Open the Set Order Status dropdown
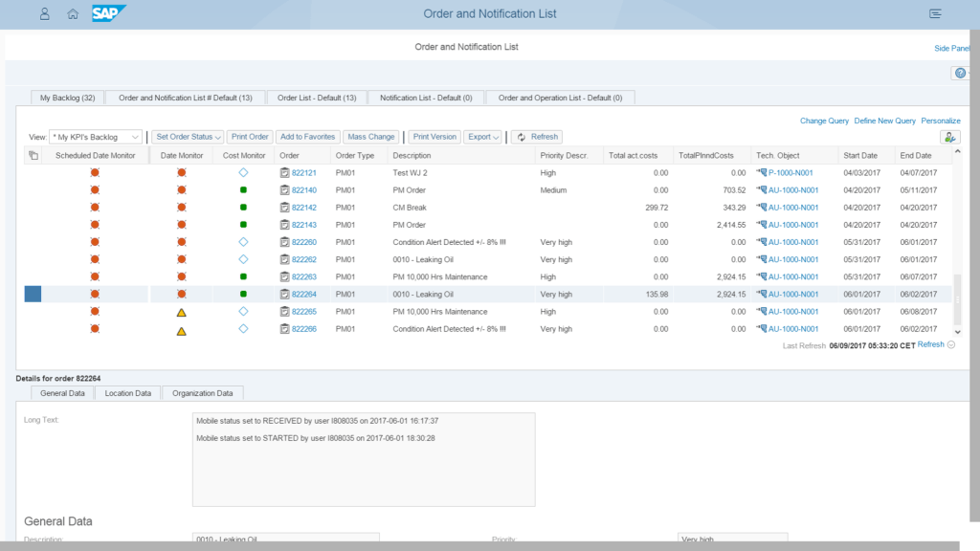The width and height of the screenshot is (980, 551). tap(188, 137)
